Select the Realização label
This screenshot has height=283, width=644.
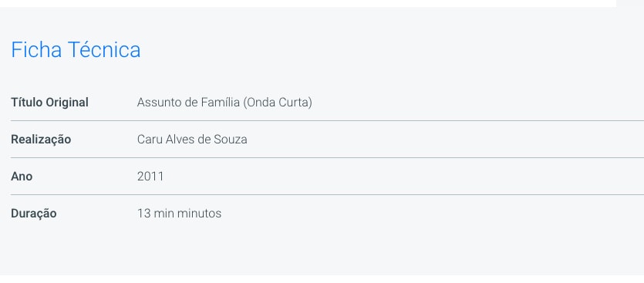[41, 140]
